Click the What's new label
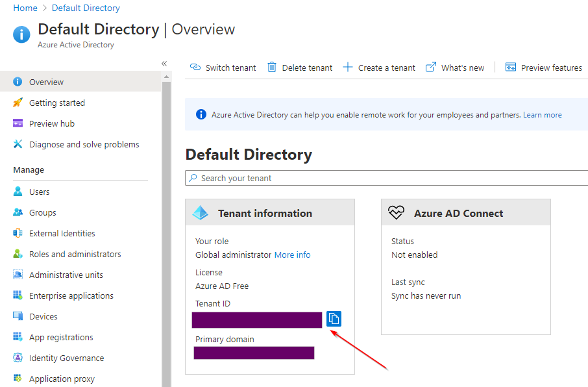 coord(463,68)
